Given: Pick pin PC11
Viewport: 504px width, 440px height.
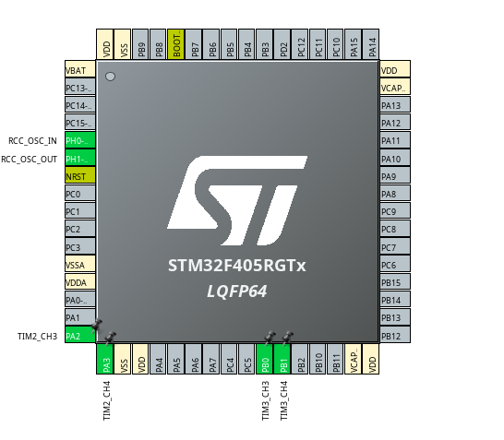Looking at the screenshot, I should click(x=318, y=44).
